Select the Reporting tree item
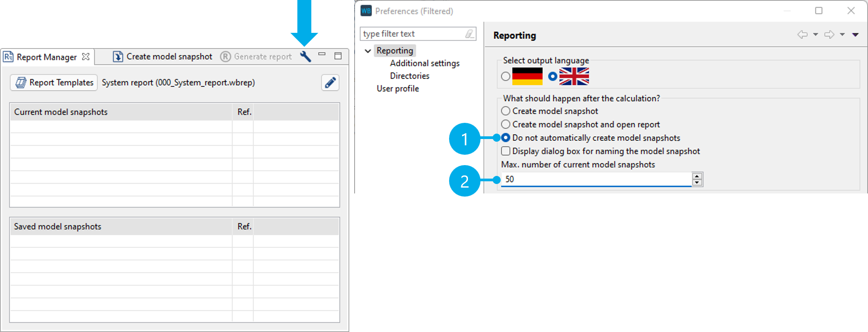The image size is (868, 332). click(x=395, y=50)
